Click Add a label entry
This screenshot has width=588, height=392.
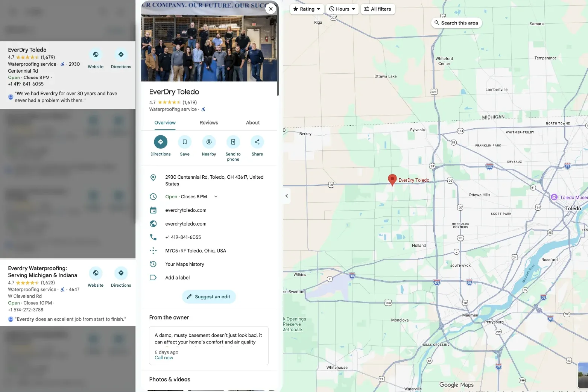point(178,278)
